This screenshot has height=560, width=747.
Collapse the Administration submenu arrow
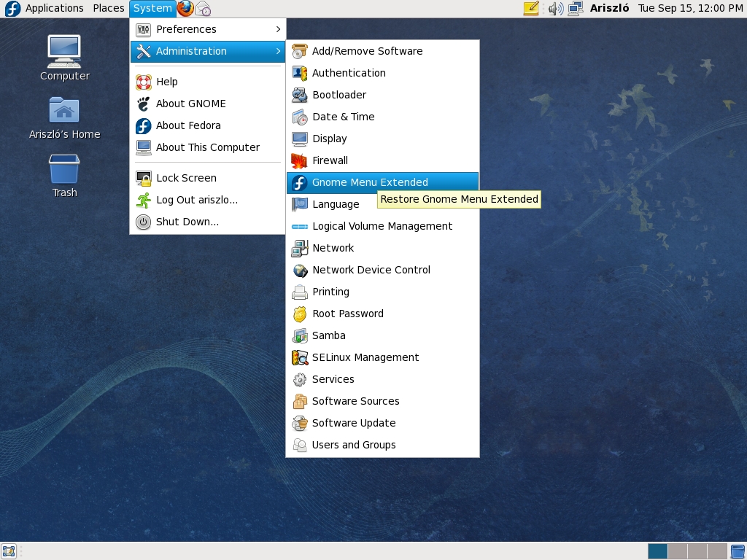(x=278, y=51)
